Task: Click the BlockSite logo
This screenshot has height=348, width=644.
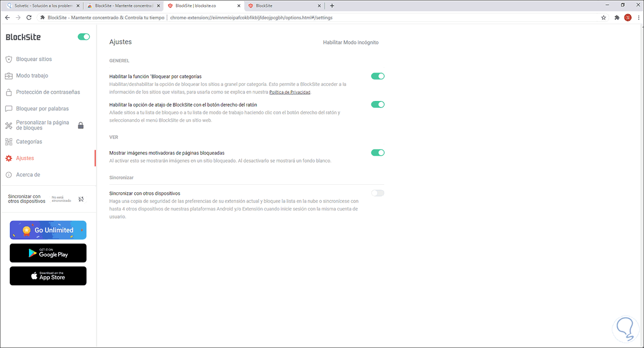Action: click(23, 38)
